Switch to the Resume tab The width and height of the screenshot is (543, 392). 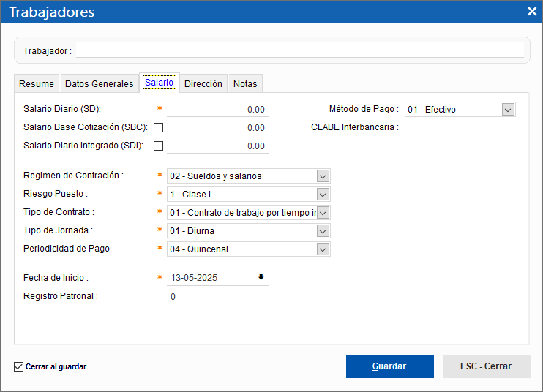point(37,83)
